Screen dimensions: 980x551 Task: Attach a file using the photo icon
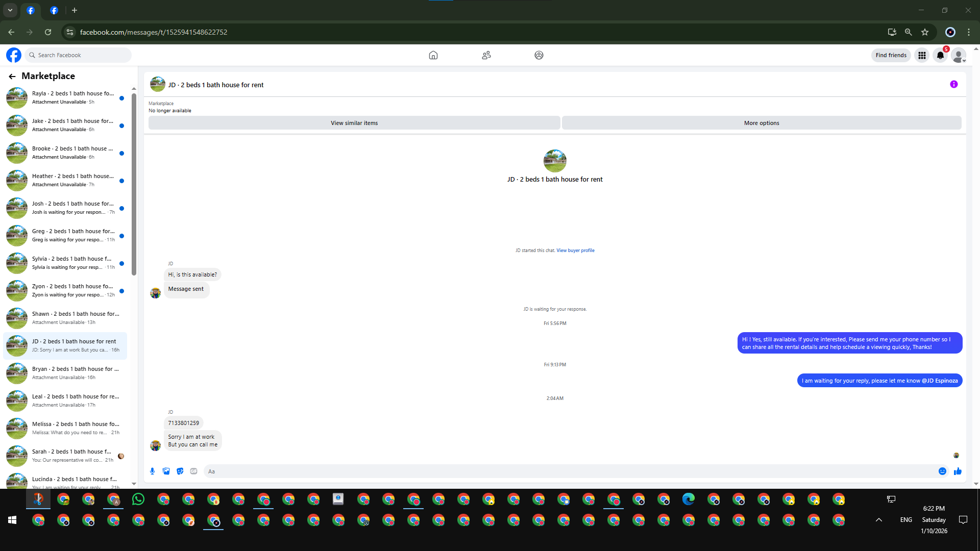166,471
